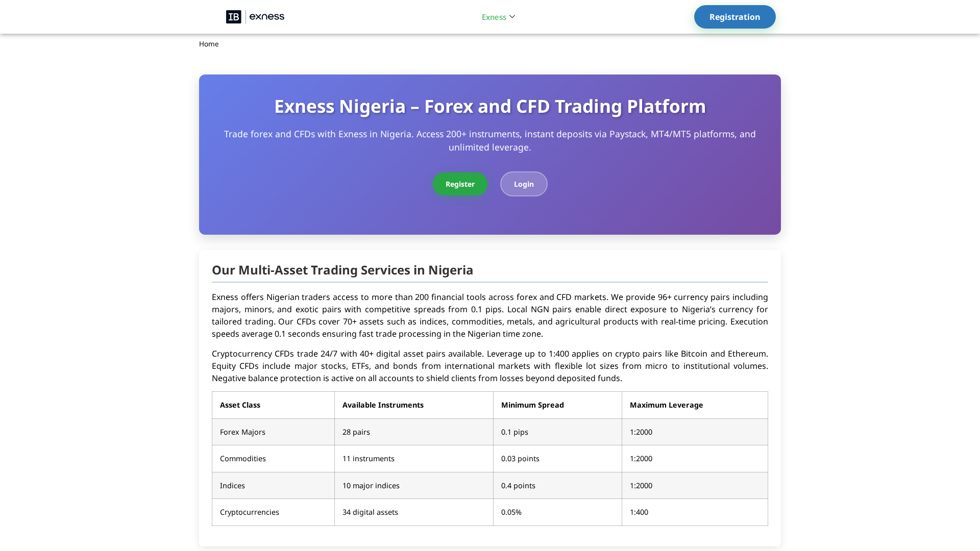Select Exness in the navigation bar

point(495,17)
